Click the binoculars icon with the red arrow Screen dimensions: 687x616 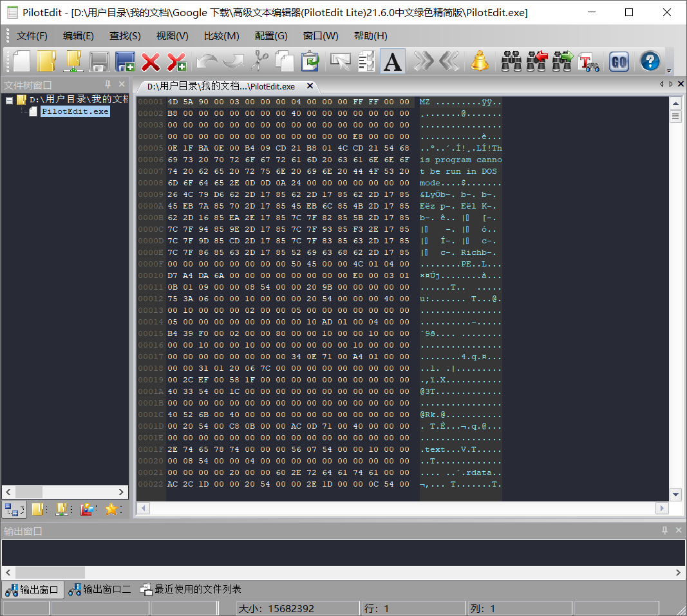(537, 61)
